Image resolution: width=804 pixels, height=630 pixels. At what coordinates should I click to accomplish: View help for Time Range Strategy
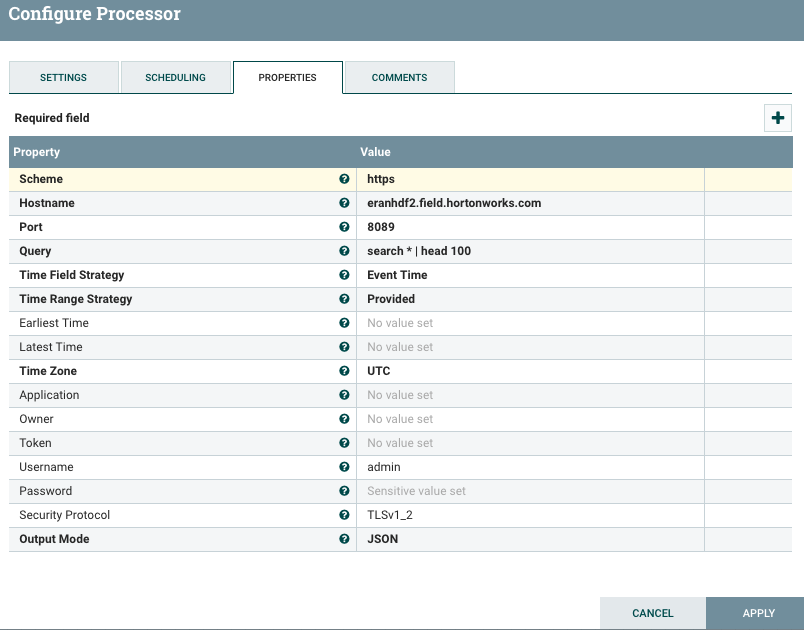pyautogui.click(x=344, y=299)
